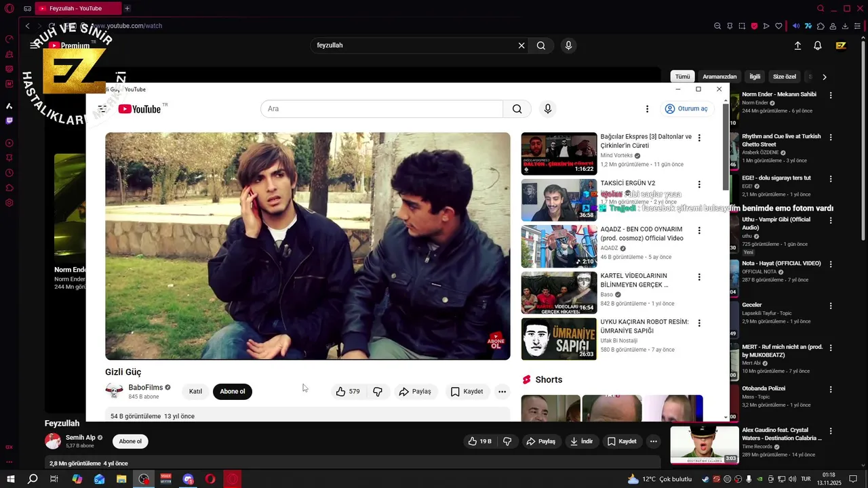Go back with the browser back arrow
This screenshot has height=488, width=868.
point(27,26)
